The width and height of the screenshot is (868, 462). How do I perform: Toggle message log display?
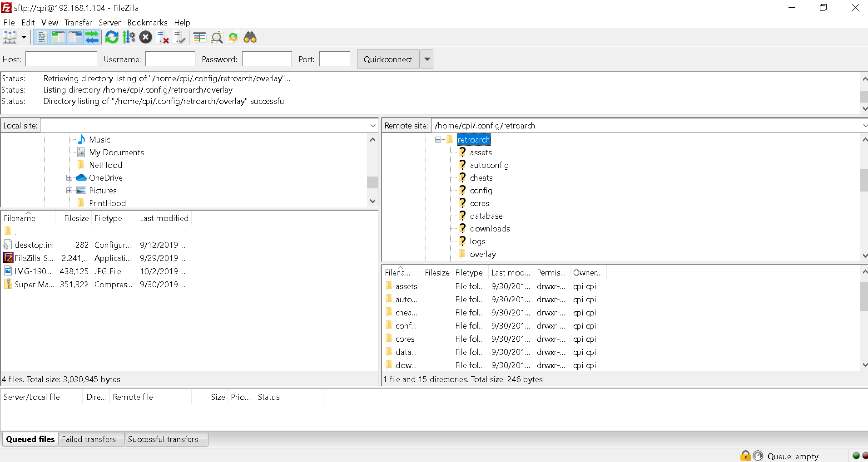pyautogui.click(x=42, y=37)
